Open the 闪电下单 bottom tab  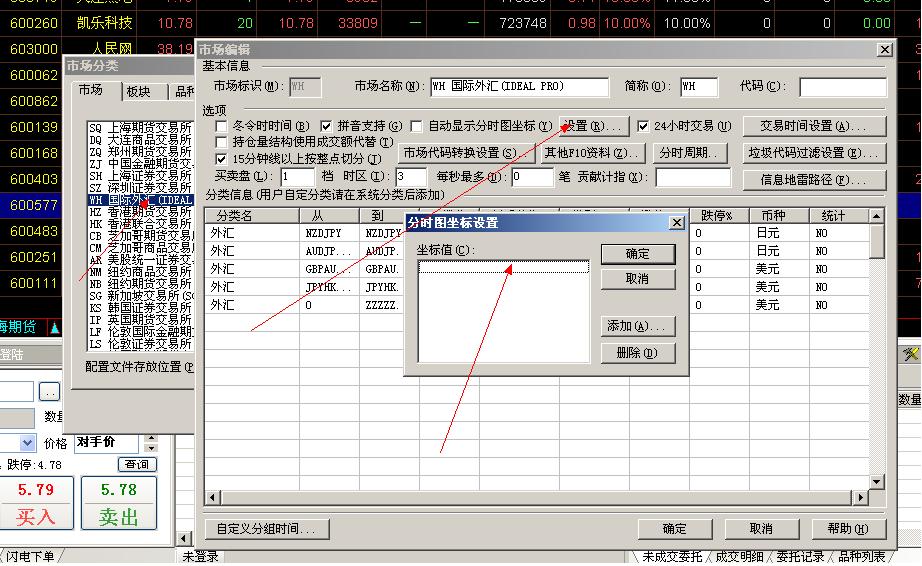point(30,557)
